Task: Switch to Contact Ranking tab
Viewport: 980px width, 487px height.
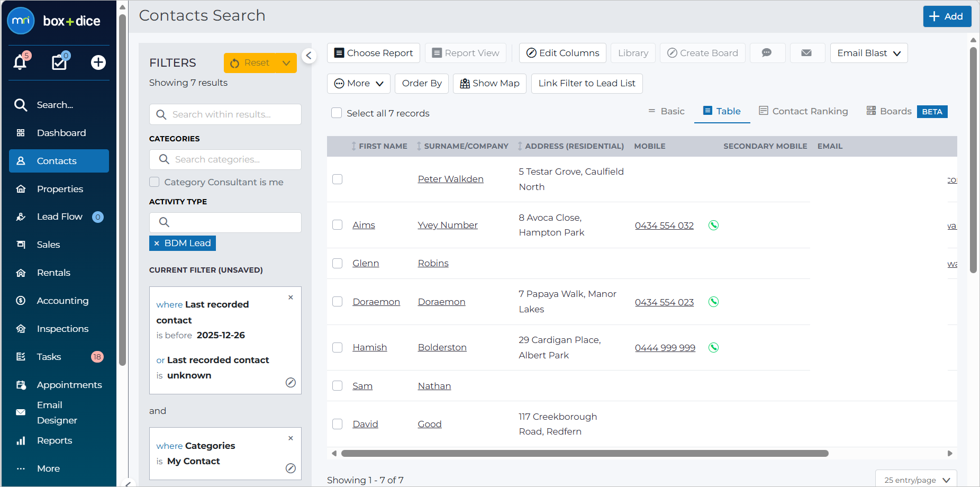Action: 803,111
